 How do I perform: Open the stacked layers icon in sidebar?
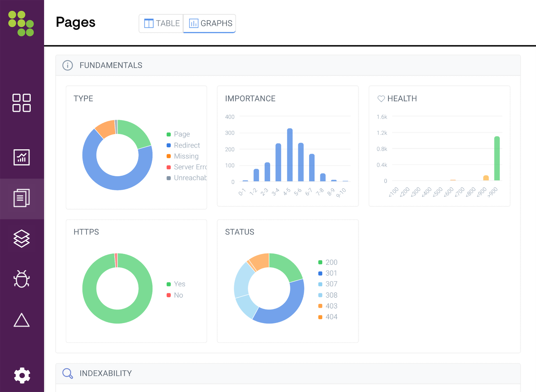click(x=22, y=239)
